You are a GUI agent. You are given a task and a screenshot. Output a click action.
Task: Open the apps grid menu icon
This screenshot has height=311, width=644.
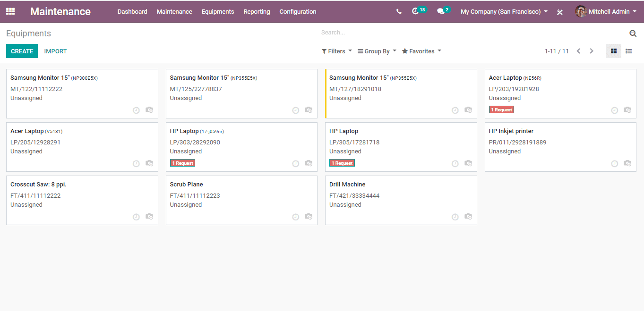[x=10, y=11]
